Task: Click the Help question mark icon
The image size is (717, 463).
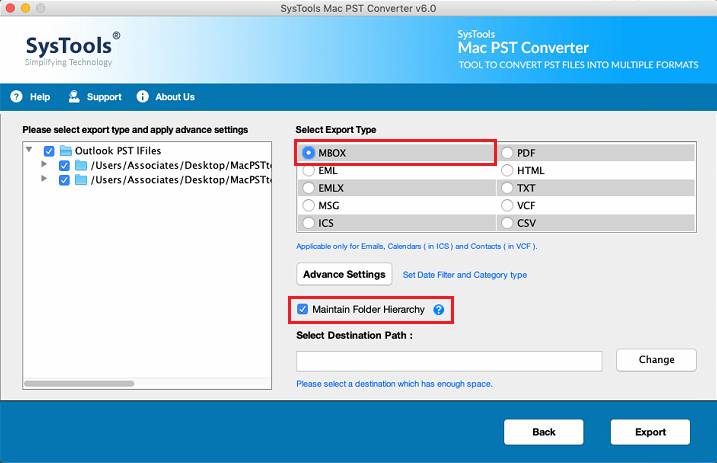Action: point(16,96)
